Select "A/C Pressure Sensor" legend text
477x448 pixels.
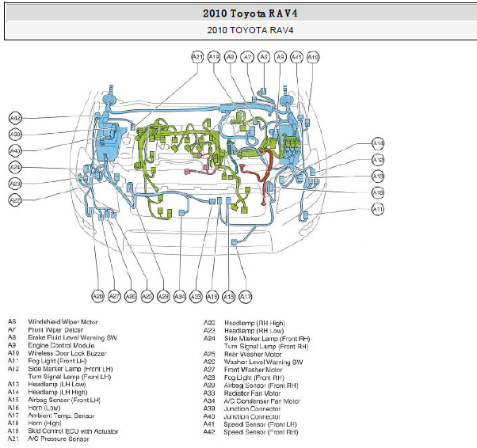[59, 439]
